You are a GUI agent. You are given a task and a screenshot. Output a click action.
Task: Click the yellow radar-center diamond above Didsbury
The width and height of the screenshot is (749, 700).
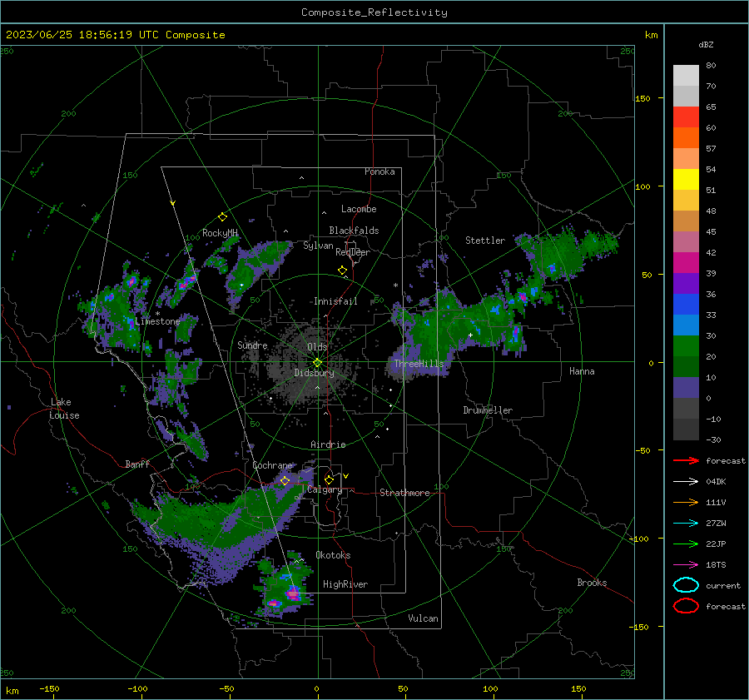click(x=317, y=363)
